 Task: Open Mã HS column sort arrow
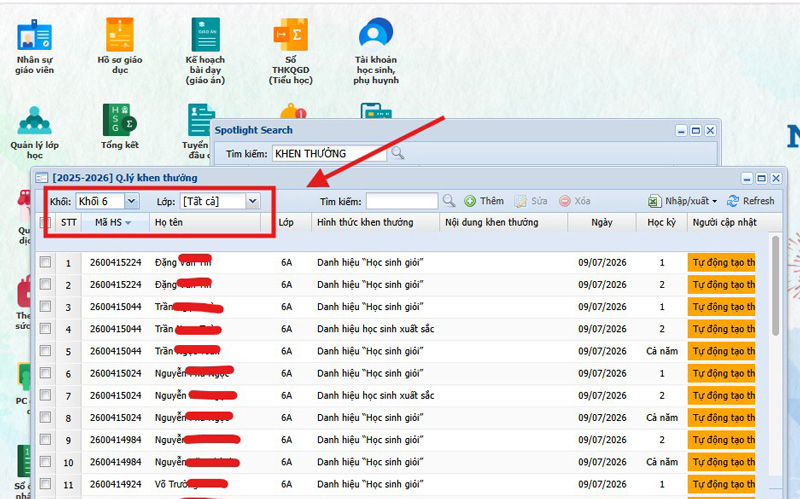[x=128, y=223]
